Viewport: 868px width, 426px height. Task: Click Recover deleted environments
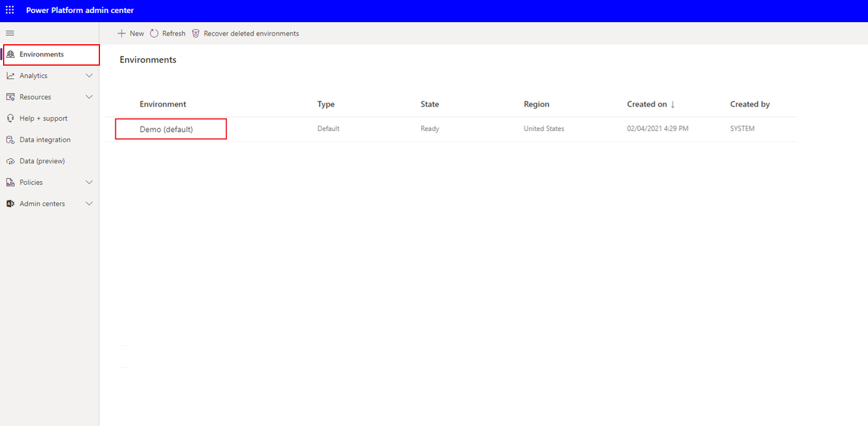pyautogui.click(x=245, y=33)
